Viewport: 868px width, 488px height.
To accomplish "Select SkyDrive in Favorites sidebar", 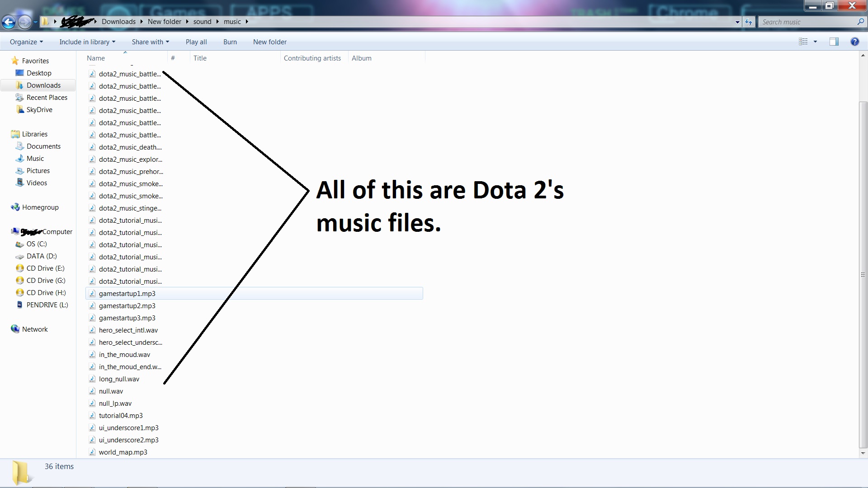I will tap(39, 110).
